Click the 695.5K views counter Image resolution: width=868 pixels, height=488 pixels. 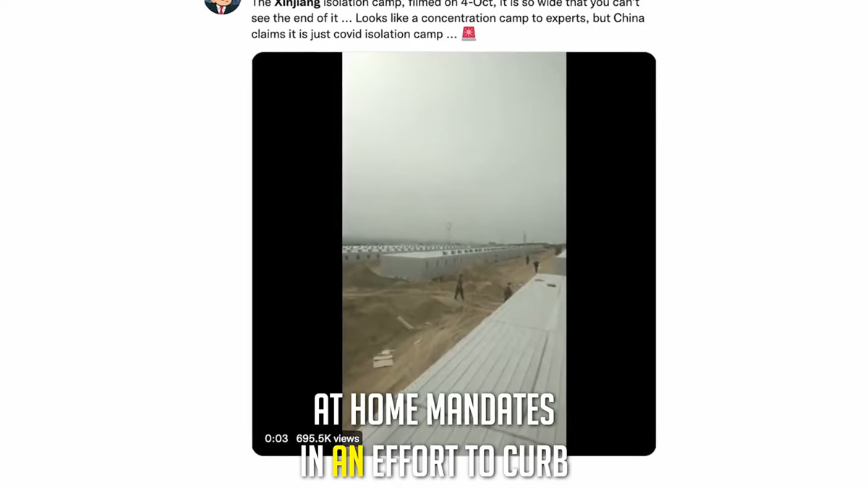click(328, 438)
